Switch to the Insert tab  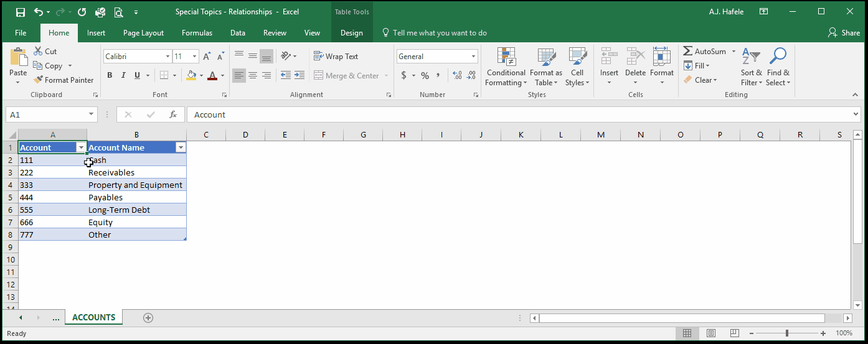96,33
